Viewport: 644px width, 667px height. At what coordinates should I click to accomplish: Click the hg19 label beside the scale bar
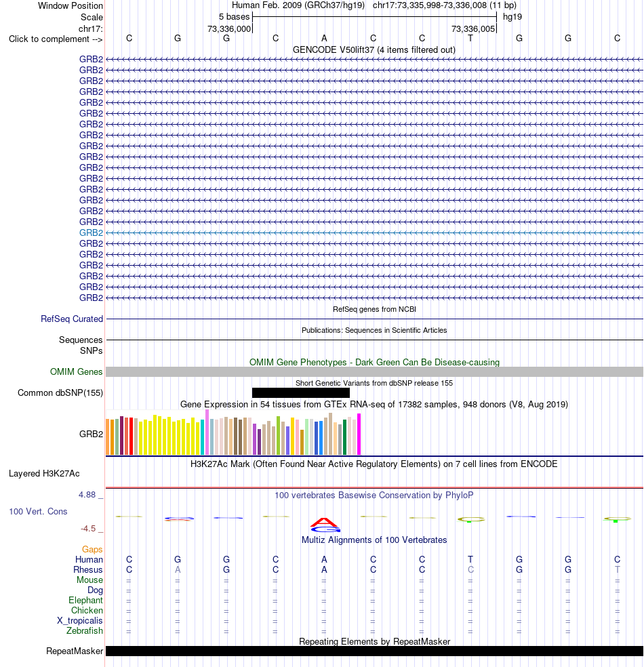click(x=512, y=17)
